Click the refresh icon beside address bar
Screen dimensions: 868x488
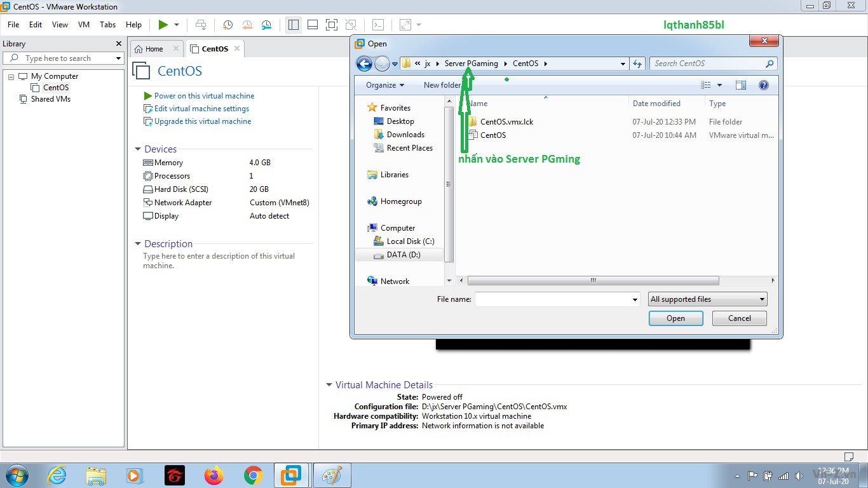637,64
